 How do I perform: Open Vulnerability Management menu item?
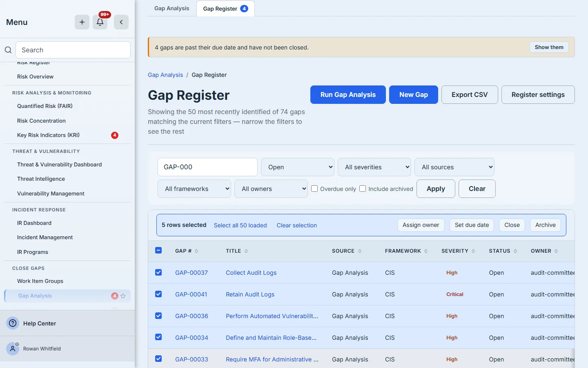(x=67, y=193)
